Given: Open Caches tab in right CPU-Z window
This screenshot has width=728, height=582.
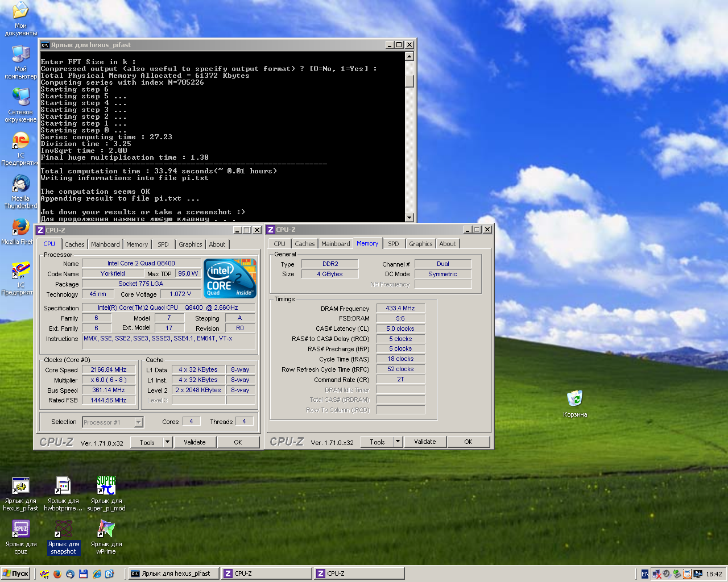Looking at the screenshot, I should point(305,244).
